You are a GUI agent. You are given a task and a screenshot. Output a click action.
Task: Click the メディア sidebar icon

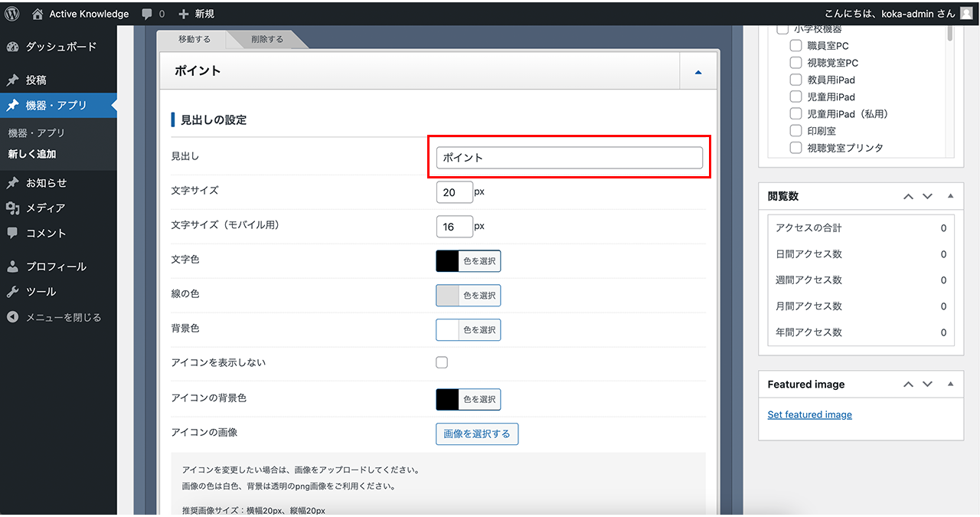[x=12, y=208]
